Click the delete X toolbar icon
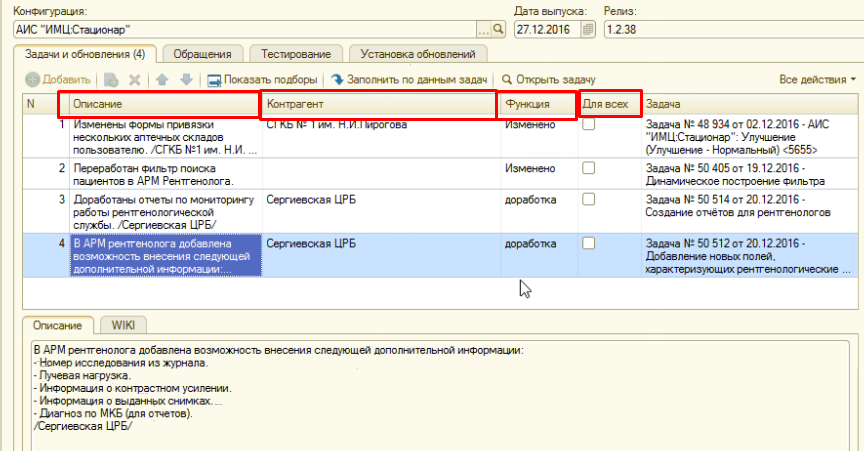This screenshot has height=451, width=864. point(134,80)
